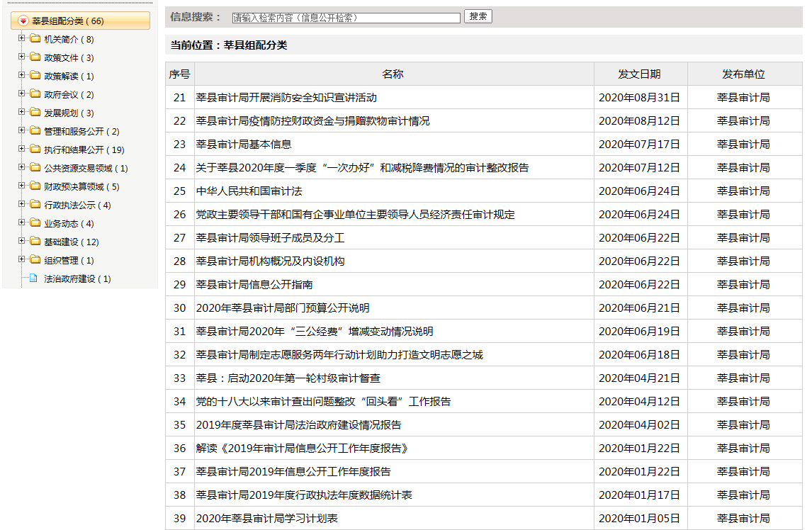Open 2019年度莘县审计局法治政府建设情况报告
Viewport: 812px width, 530px height.
point(299,424)
